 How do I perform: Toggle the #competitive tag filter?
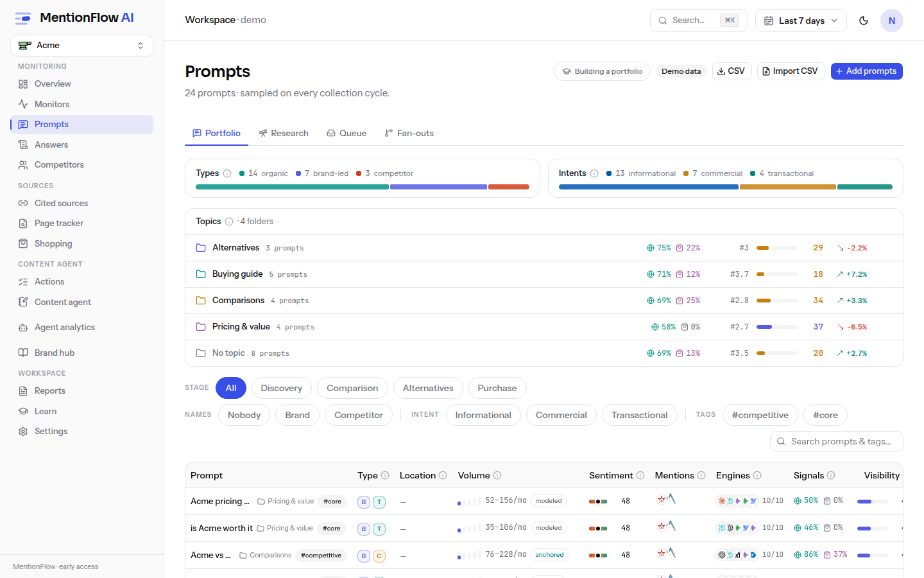point(760,415)
